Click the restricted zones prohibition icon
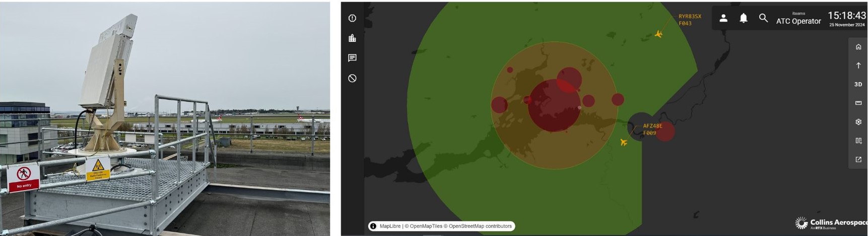This screenshot has height=236, width=868. click(352, 78)
